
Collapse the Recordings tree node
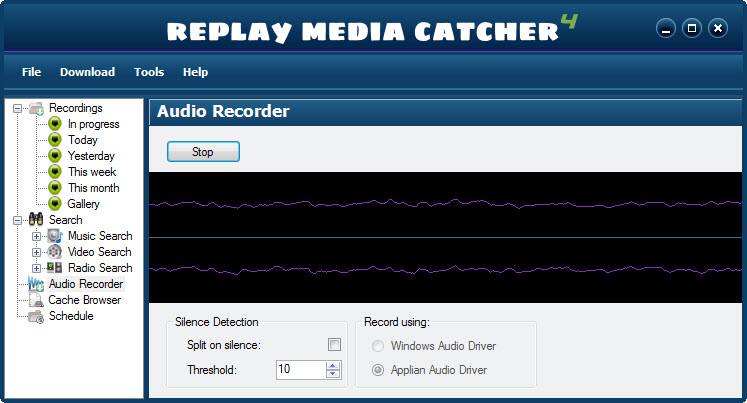point(17,109)
